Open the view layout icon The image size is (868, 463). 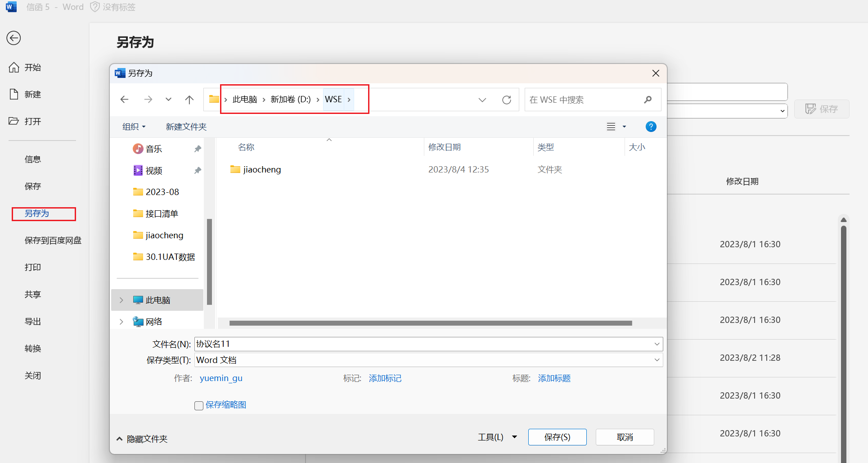611,127
